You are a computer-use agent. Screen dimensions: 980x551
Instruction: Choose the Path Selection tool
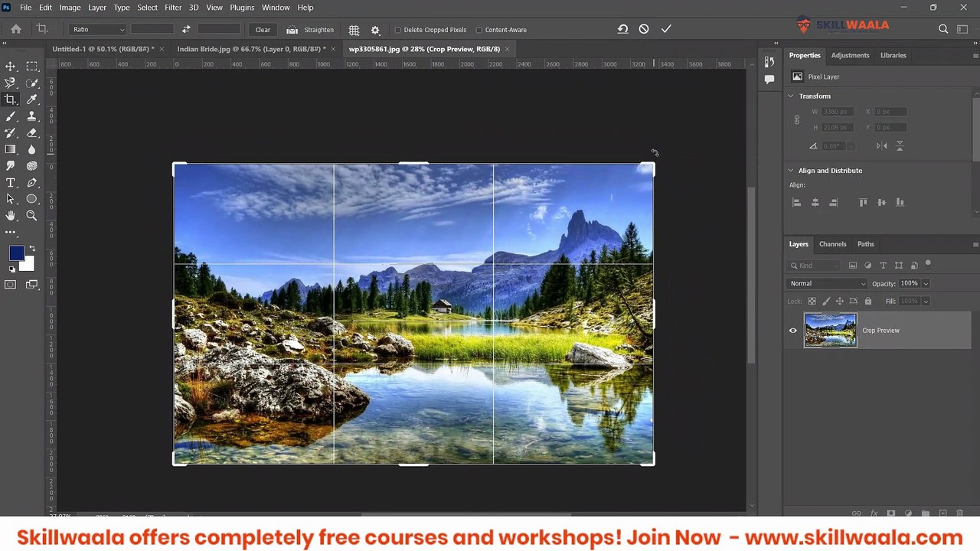tap(11, 199)
